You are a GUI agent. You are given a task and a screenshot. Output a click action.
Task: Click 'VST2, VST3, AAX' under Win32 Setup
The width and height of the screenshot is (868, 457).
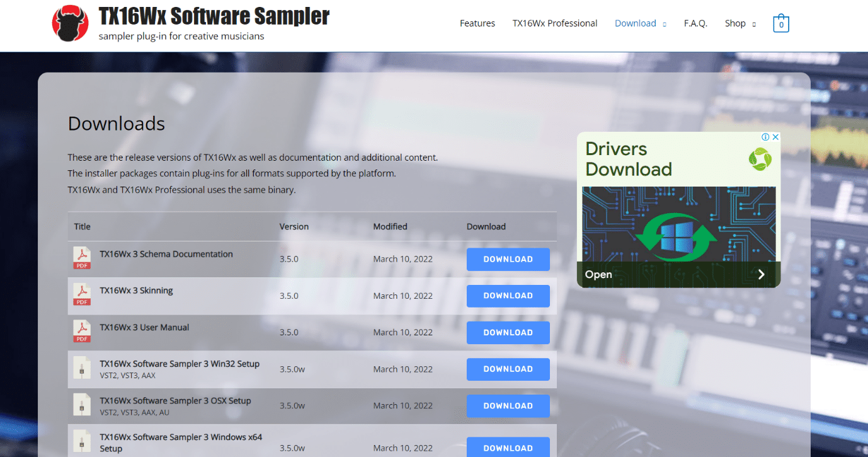pyautogui.click(x=127, y=376)
